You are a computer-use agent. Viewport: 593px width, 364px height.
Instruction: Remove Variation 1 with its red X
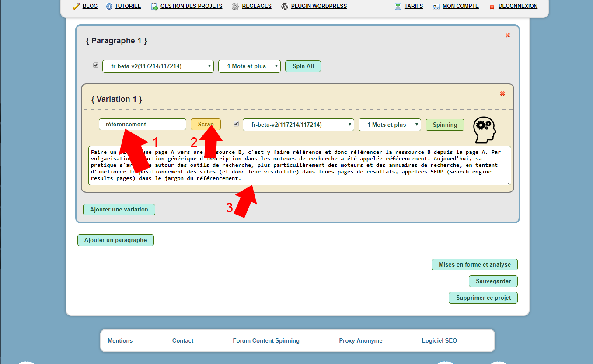502,94
